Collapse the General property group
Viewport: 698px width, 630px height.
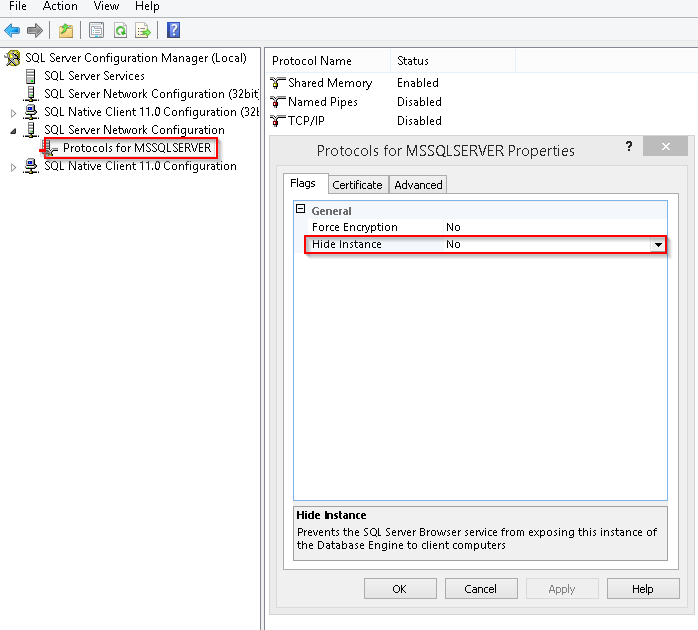[x=301, y=209]
